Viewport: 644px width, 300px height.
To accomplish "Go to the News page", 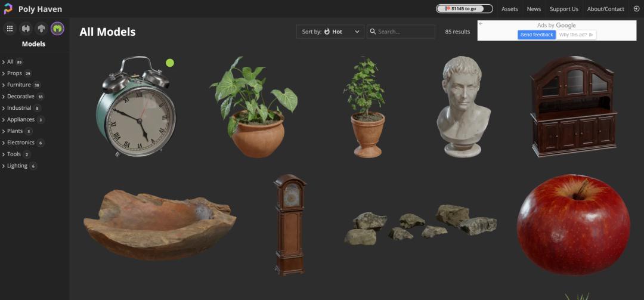I will point(534,9).
